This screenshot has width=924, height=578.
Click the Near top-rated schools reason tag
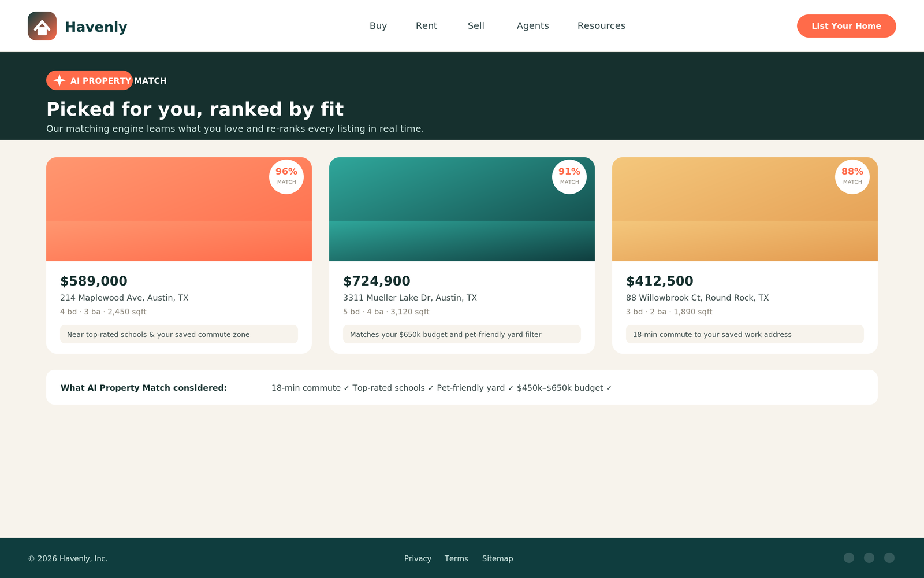click(179, 334)
